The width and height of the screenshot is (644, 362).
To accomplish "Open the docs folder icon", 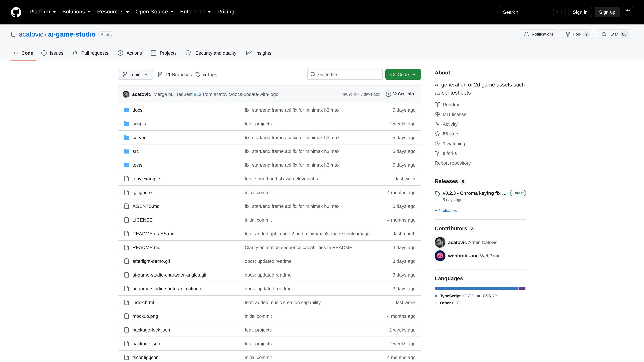I will [126, 110].
